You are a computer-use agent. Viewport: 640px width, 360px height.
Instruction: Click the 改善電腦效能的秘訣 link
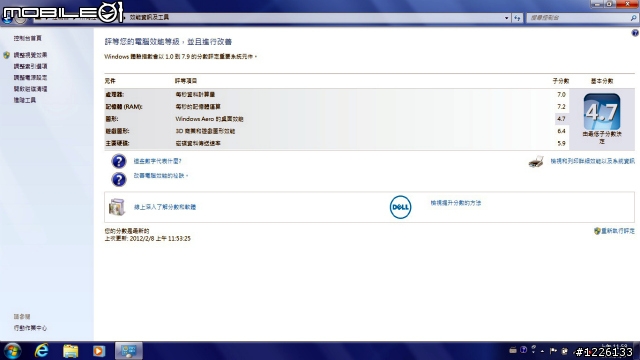[160, 176]
